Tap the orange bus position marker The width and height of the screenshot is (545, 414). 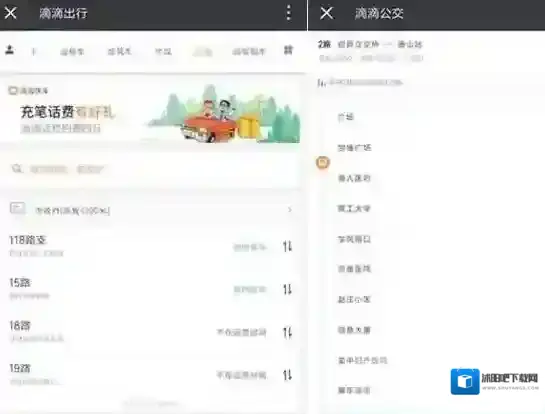323,162
